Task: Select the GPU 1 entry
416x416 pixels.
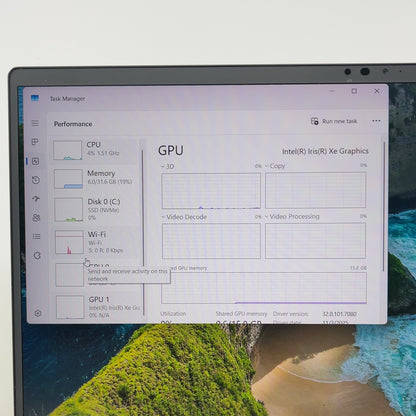Action: 97,307
